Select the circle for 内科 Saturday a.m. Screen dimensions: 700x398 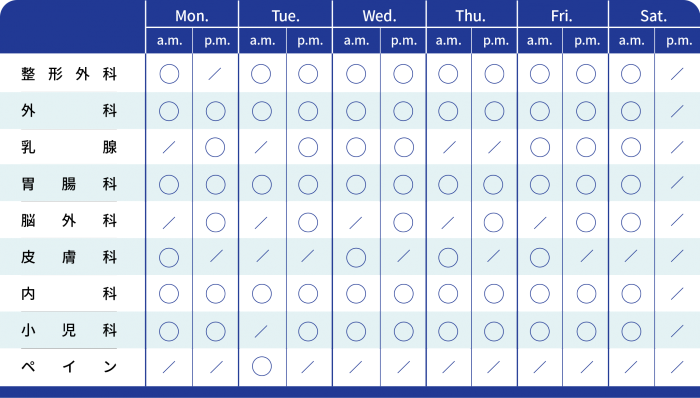pos(631,294)
